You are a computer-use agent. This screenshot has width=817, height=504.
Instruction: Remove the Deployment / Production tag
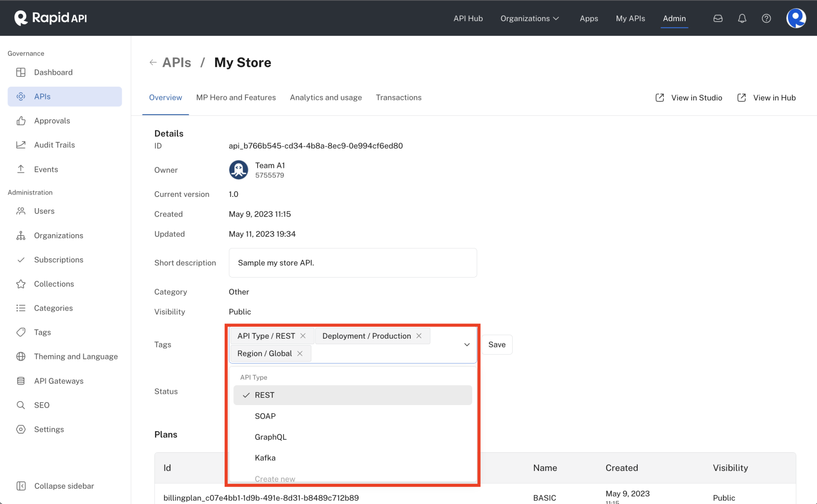(x=419, y=336)
